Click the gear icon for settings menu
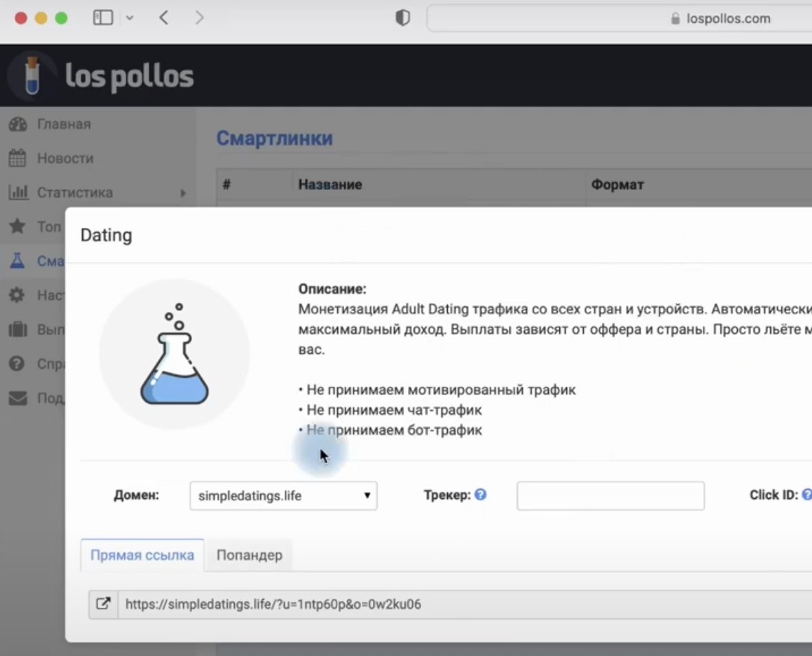Screen dimensions: 812x656 pos(16,295)
